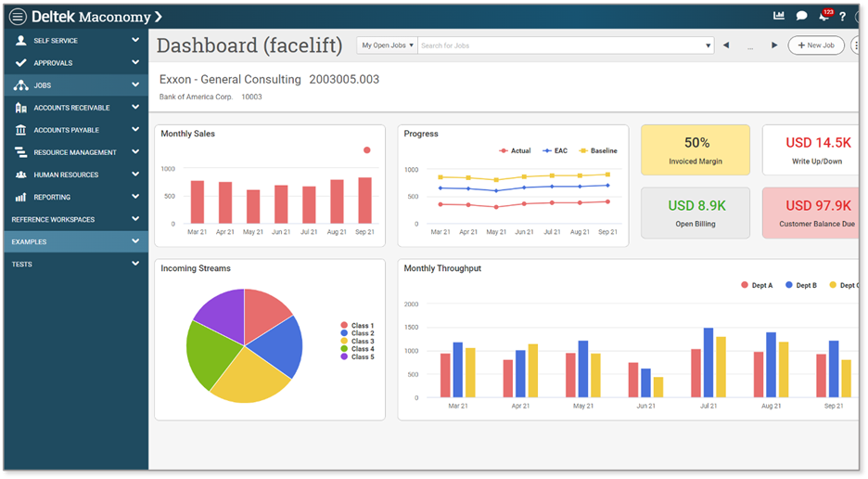
Task: Click the chart analytics icon in header
Action: tap(779, 16)
